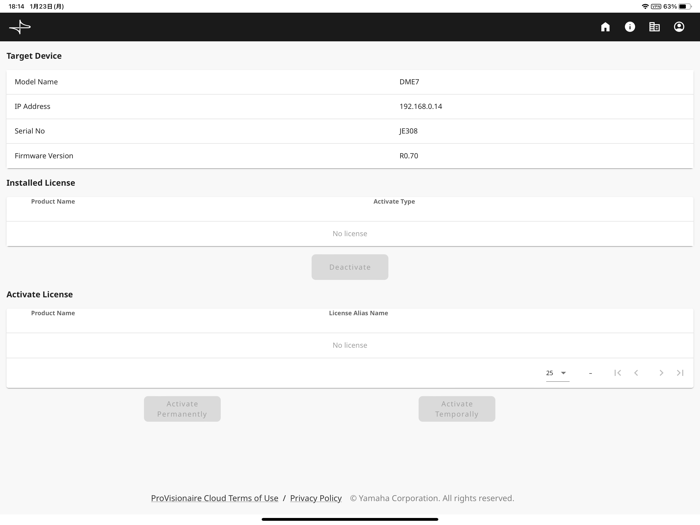Click the Activate Type column header
700x525 pixels.
coord(394,201)
